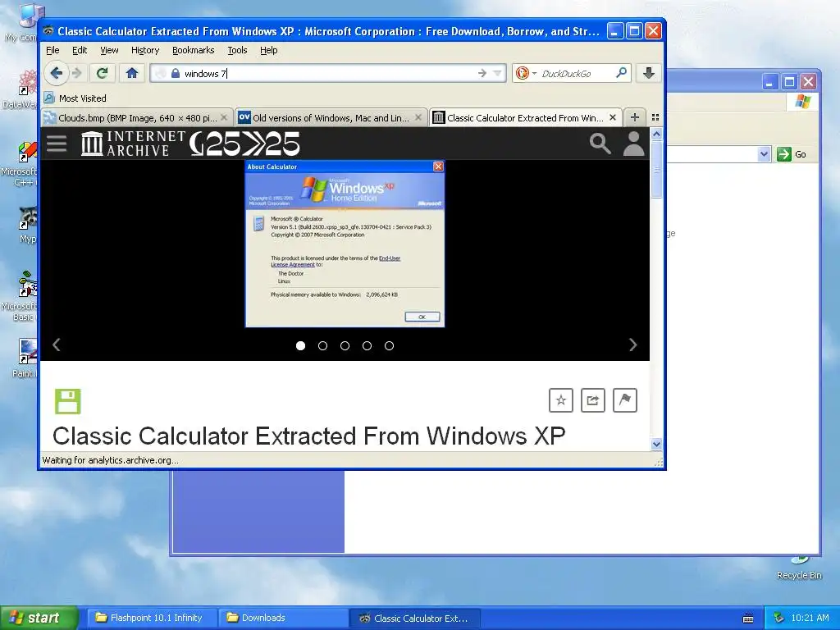Image resolution: width=840 pixels, height=630 pixels.
Task: Open the Internet Archive hamburger menu
Action: 57,144
